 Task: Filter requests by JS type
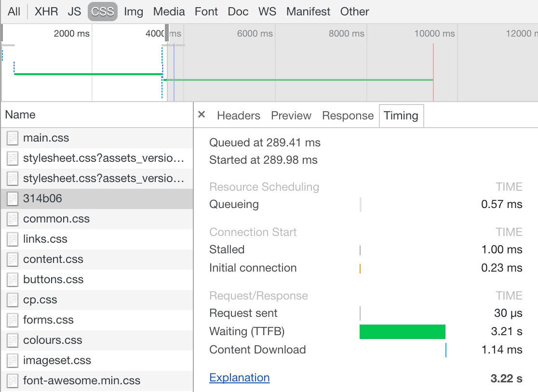tap(74, 12)
